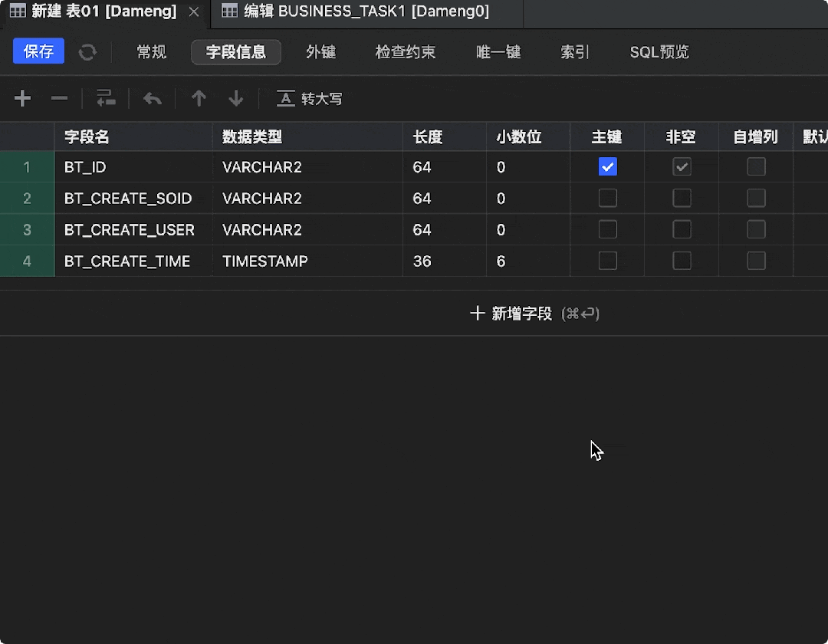Move a field up using the up arrow
Image resolution: width=828 pixels, height=644 pixels.
click(x=199, y=98)
